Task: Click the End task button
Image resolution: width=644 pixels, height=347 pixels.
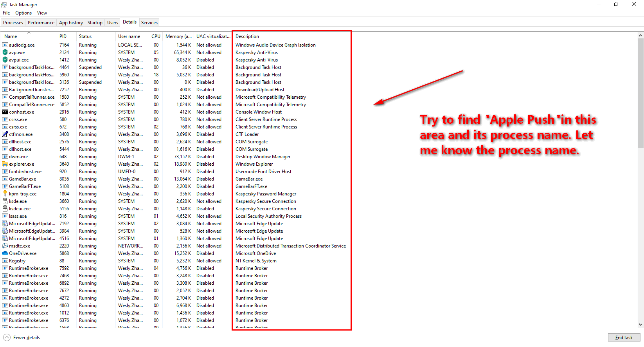Action: (x=624, y=338)
